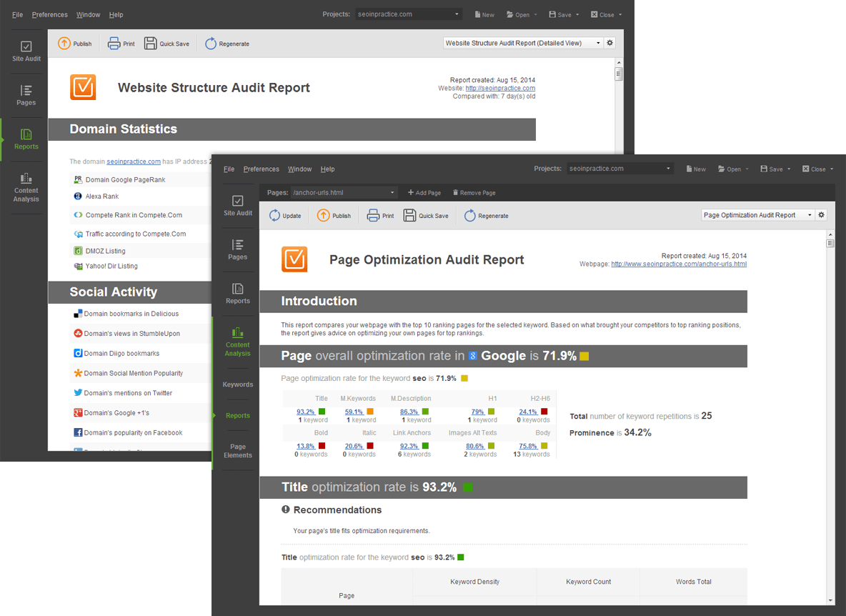846x616 pixels.
Task: Click the Body 75.8% rate link
Action: pos(528,446)
